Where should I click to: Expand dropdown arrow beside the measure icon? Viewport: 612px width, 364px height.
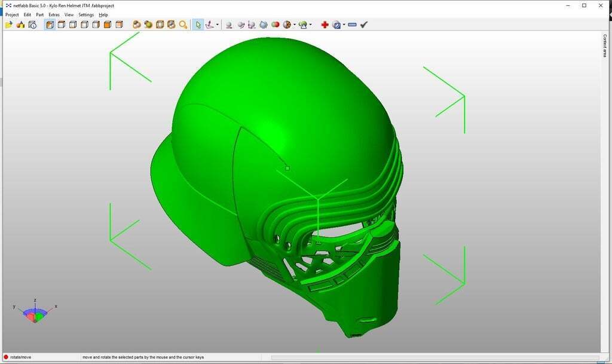[x=344, y=25]
